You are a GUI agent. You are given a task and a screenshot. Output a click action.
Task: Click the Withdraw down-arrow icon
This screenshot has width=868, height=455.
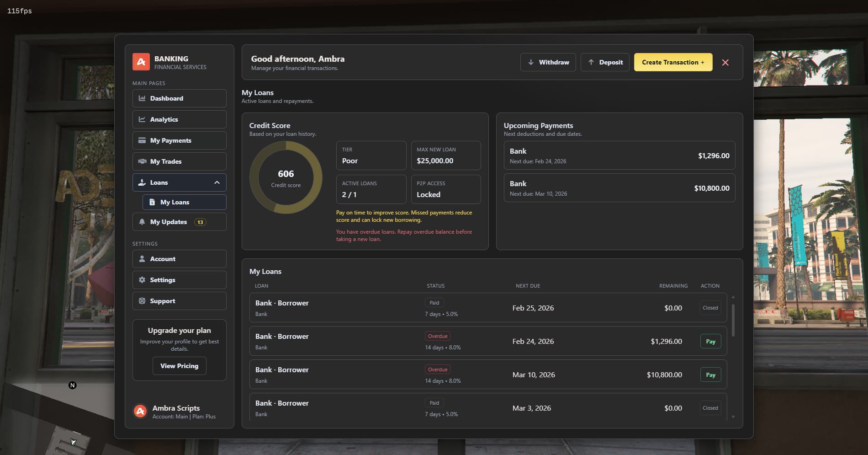531,62
